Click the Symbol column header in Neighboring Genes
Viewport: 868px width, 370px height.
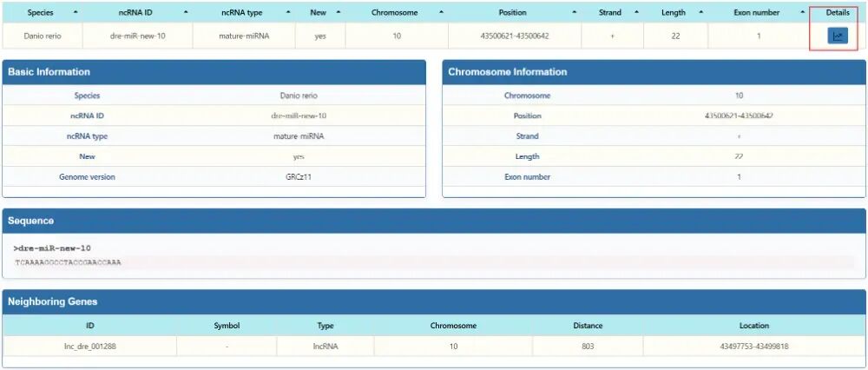pyautogui.click(x=227, y=326)
